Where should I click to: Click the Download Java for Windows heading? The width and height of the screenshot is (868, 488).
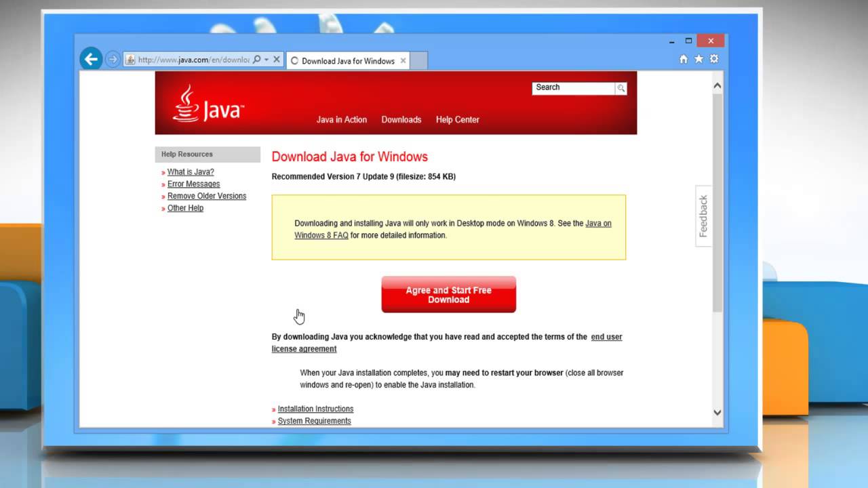pos(350,157)
